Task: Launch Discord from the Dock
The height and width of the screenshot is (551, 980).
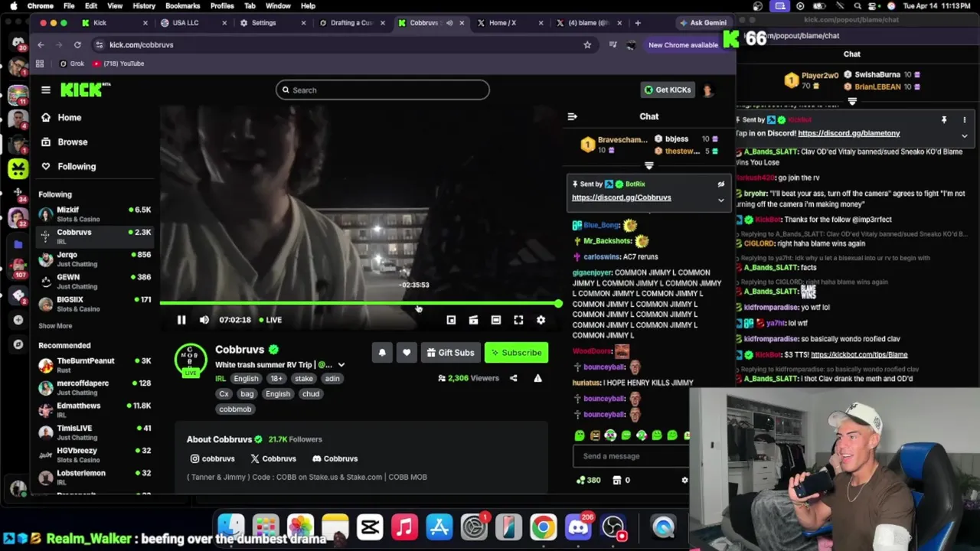Action: pyautogui.click(x=578, y=527)
